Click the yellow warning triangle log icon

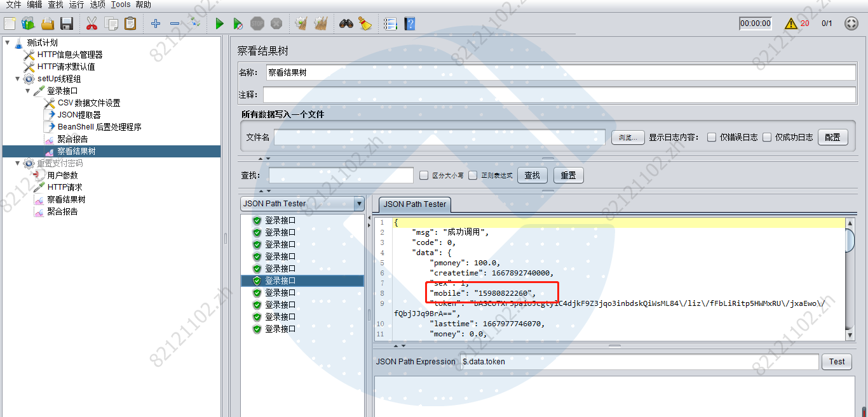click(x=790, y=23)
